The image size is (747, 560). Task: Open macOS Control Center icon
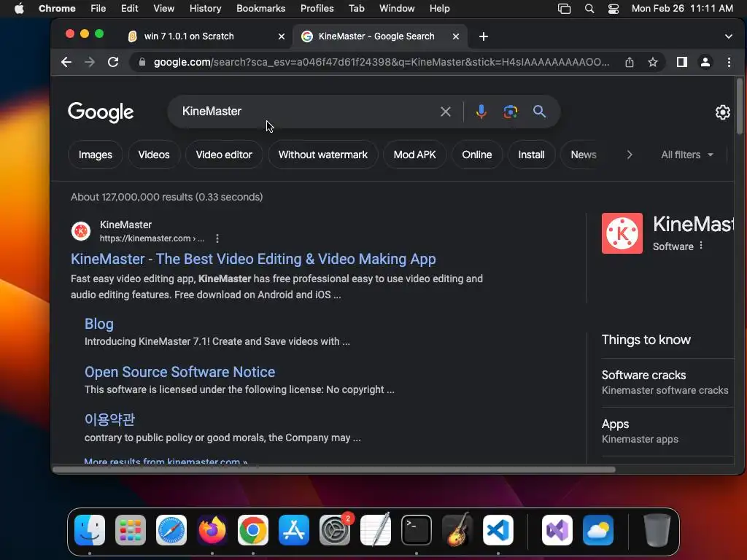[x=614, y=9]
